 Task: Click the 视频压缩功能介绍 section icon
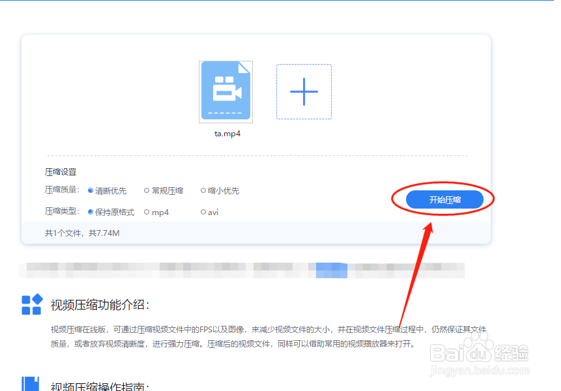click(32, 304)
